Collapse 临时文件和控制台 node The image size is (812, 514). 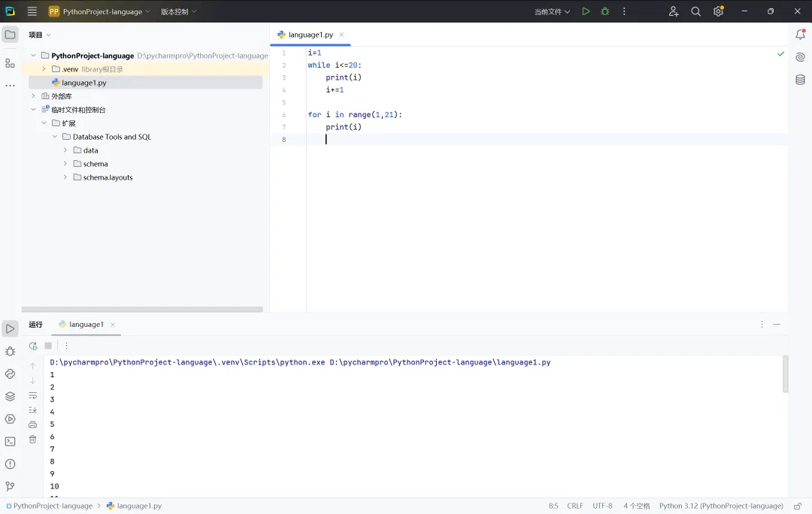(x=34, y=109)
